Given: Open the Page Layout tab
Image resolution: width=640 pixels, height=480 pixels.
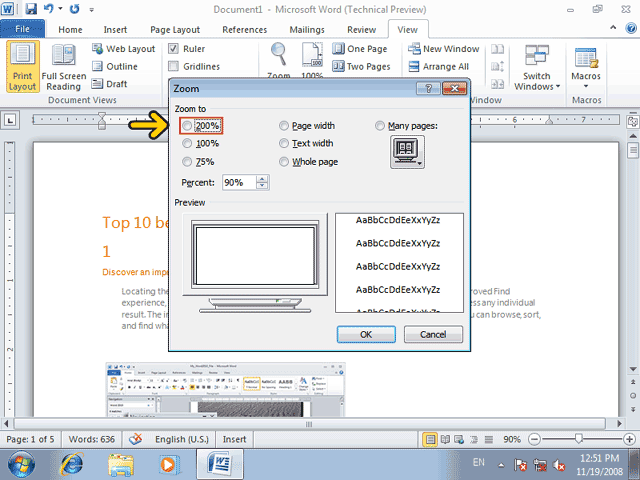Looking at the screenshot, I should (175, 29).
